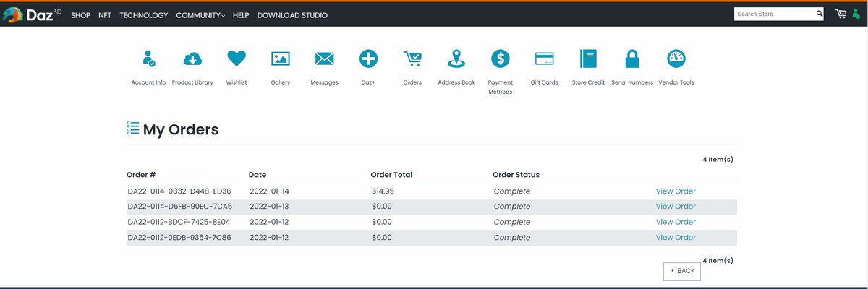
Task: Open the shopping cart in header
Action: (x=841, y=14)
